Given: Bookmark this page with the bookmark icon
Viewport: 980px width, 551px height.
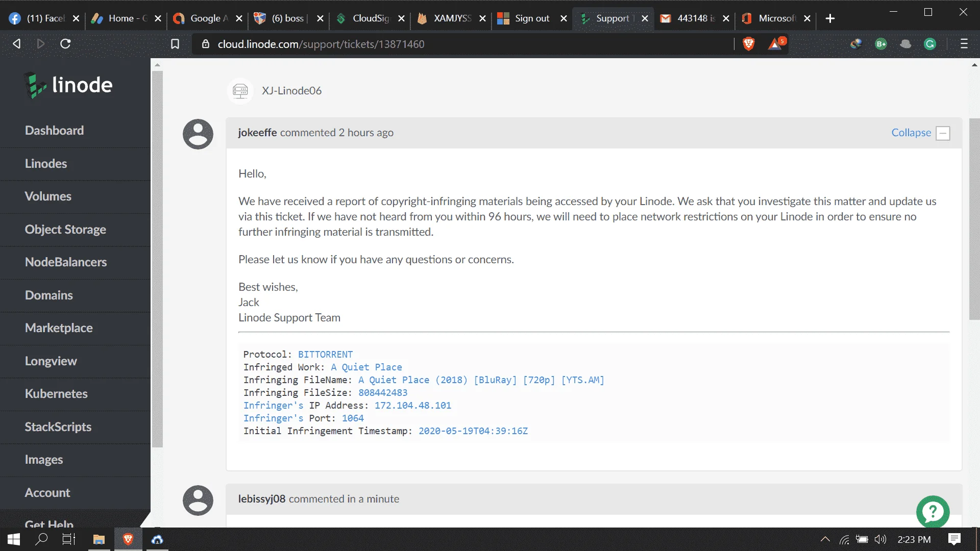Looking at the screenshot, I should click(x=175, y=44).
